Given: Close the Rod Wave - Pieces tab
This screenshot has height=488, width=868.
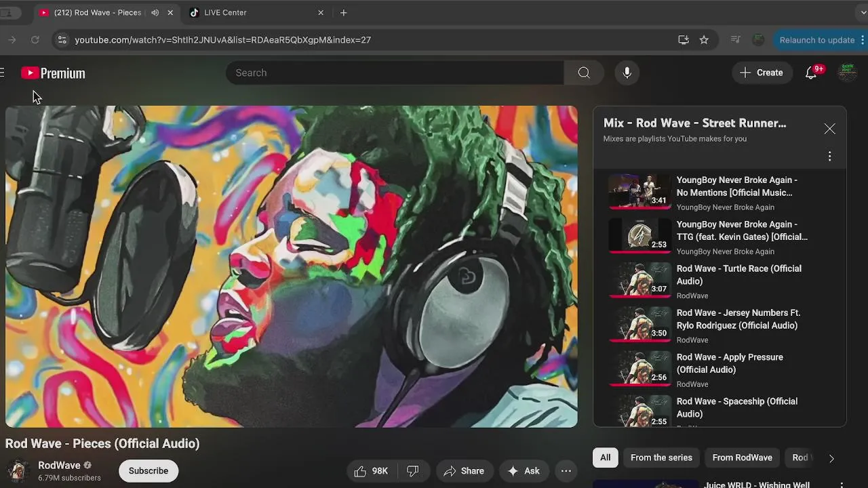Looking at the screenshot, I should 170,13.
